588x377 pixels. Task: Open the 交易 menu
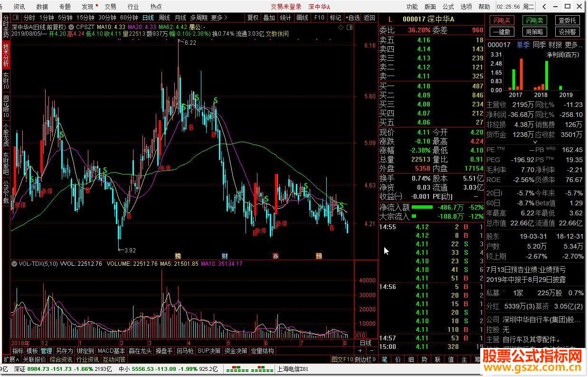point(110,7)
